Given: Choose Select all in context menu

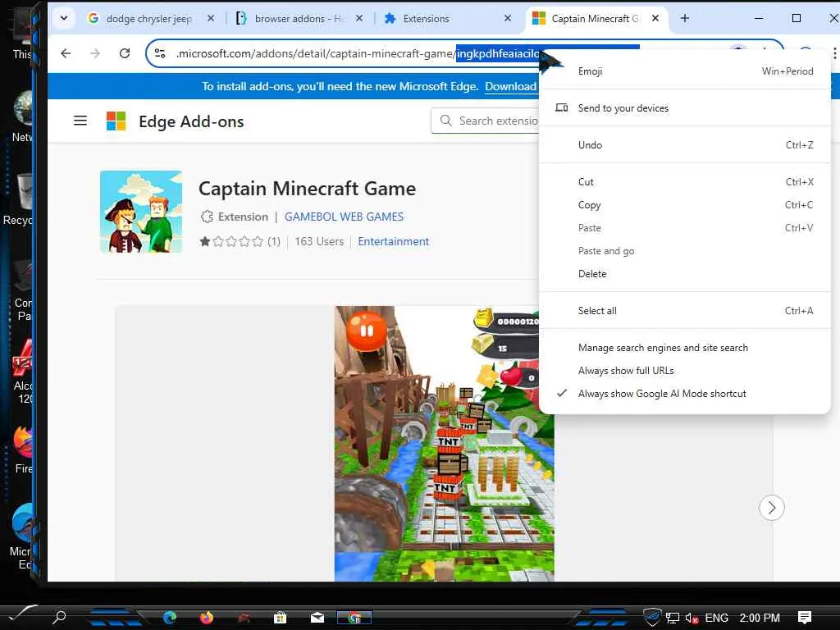Looking at the screenshot, I should (685, 311).
